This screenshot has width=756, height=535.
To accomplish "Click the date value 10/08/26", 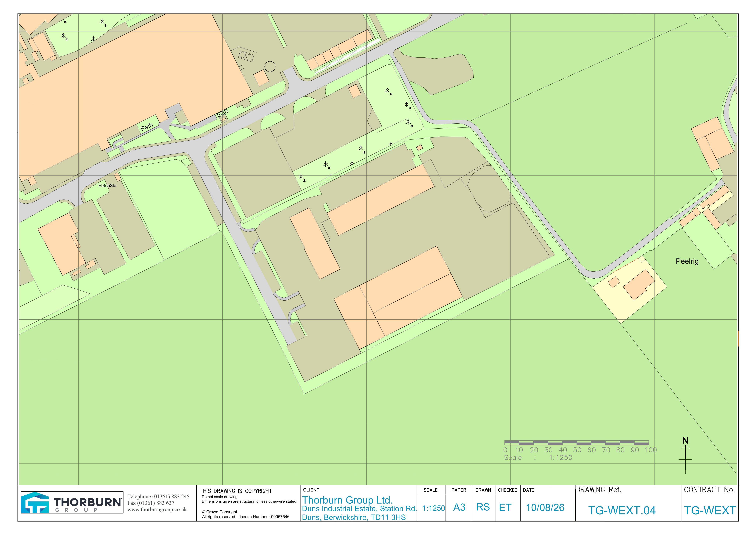I will [x=545, y=508].
